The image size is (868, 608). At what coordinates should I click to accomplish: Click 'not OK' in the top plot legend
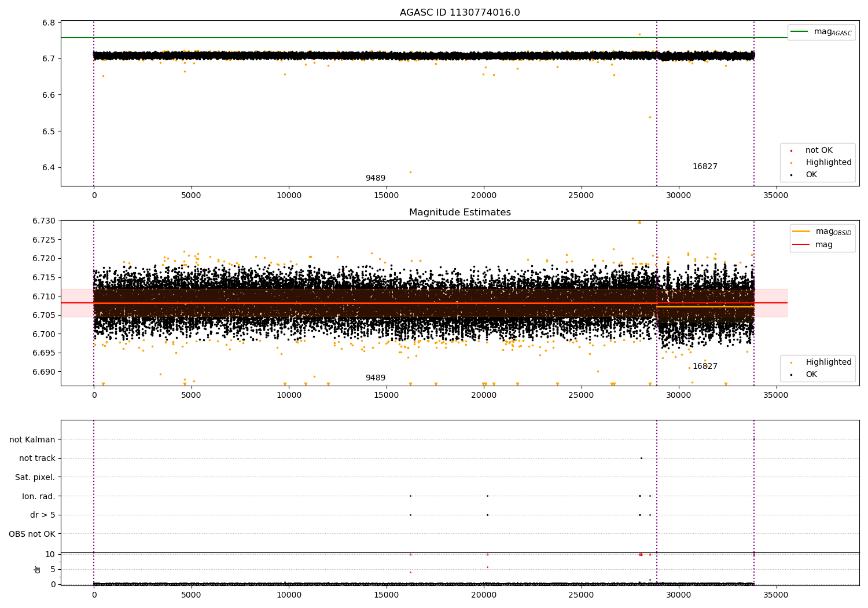tap(819, 151)
